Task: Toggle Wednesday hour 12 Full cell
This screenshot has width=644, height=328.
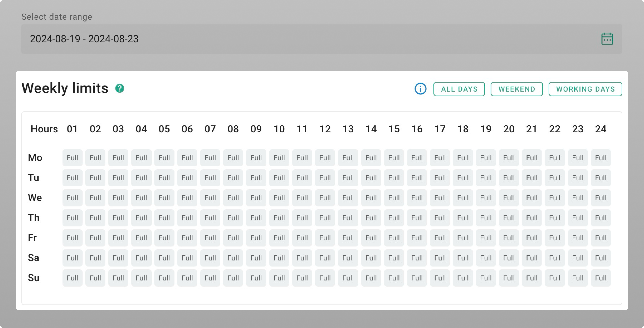Action: (x=325, y=198)
